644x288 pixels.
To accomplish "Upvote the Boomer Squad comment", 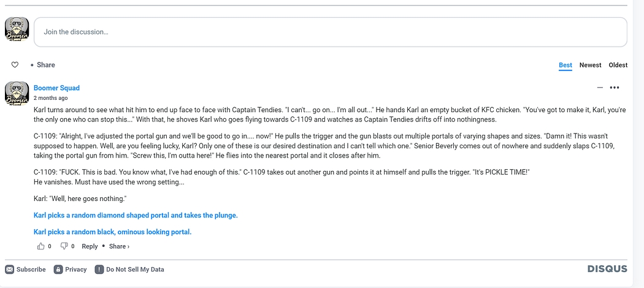I will [x=41, y=246].
